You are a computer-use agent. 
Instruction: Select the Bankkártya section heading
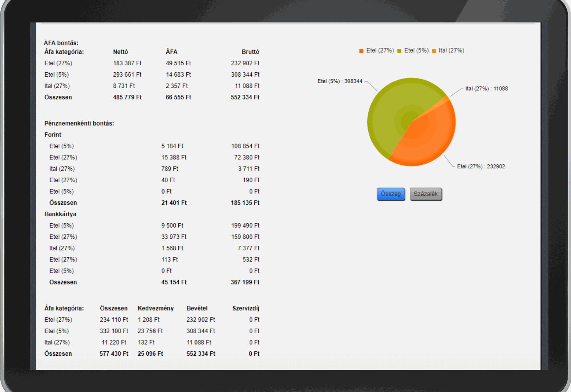click(x=60, y=214)
